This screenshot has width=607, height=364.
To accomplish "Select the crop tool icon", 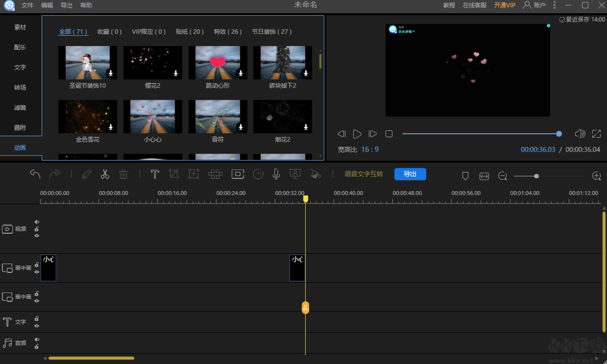I will click(174, 174).
